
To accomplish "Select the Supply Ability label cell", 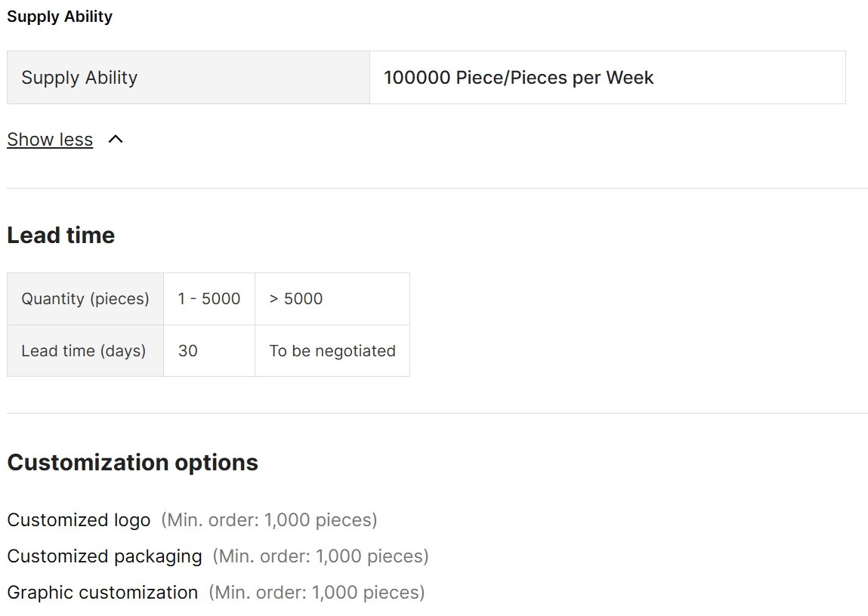I will [x=79, y=78].
